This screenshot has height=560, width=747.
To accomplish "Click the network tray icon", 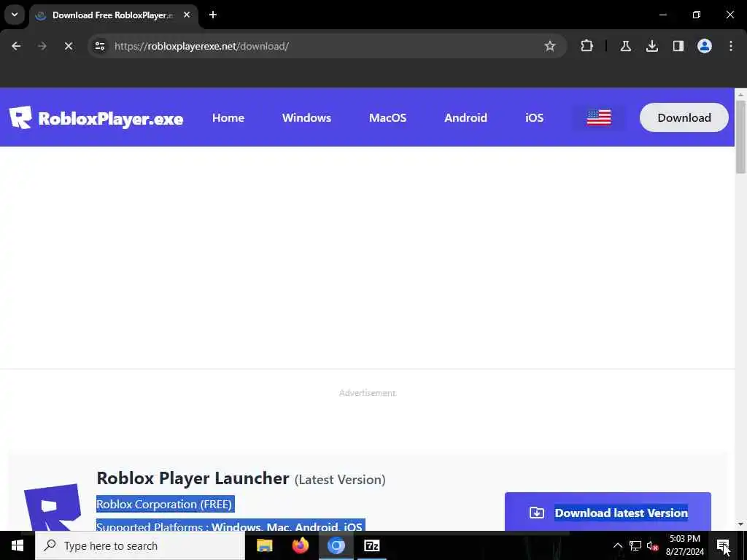I will (x=635, y=545).
